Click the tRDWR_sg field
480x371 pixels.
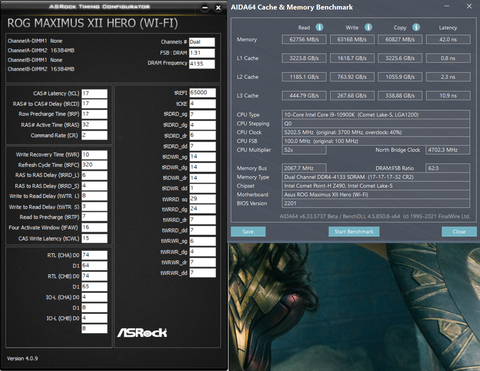coord(202,157)
